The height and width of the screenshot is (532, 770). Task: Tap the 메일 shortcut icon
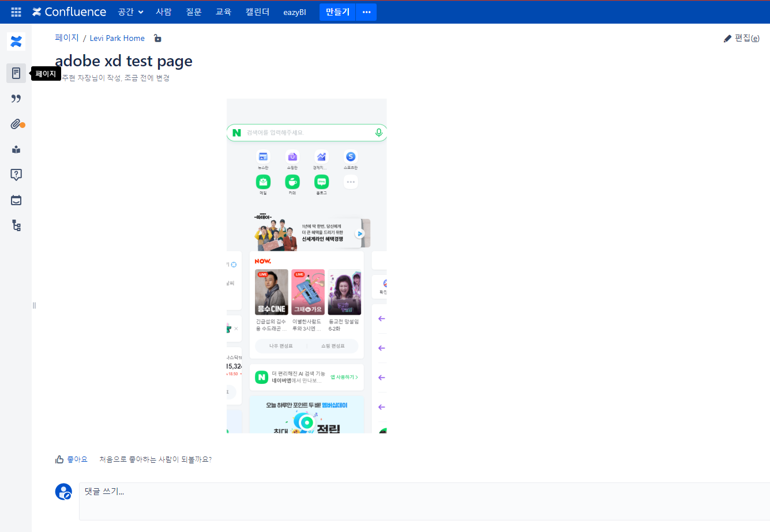[x=263, y=182]
